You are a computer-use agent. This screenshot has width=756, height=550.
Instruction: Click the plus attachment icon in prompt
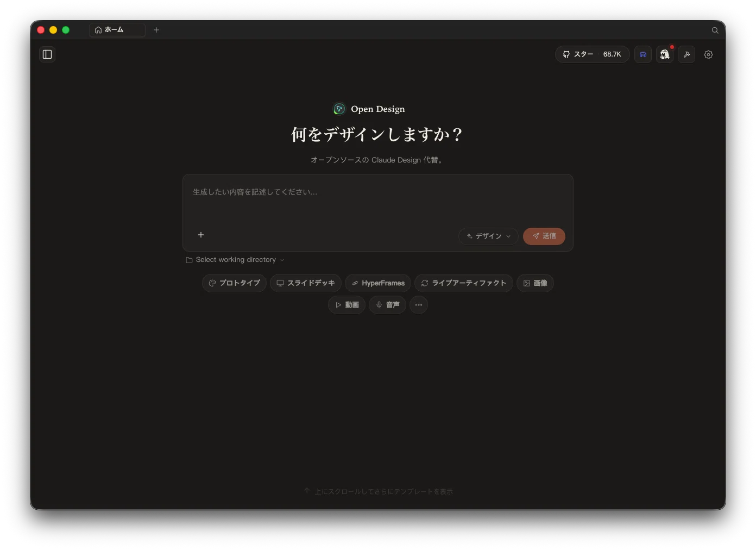tap(201, 235)
